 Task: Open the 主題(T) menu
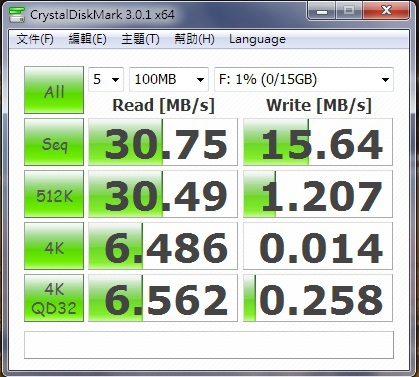(140, 39)
